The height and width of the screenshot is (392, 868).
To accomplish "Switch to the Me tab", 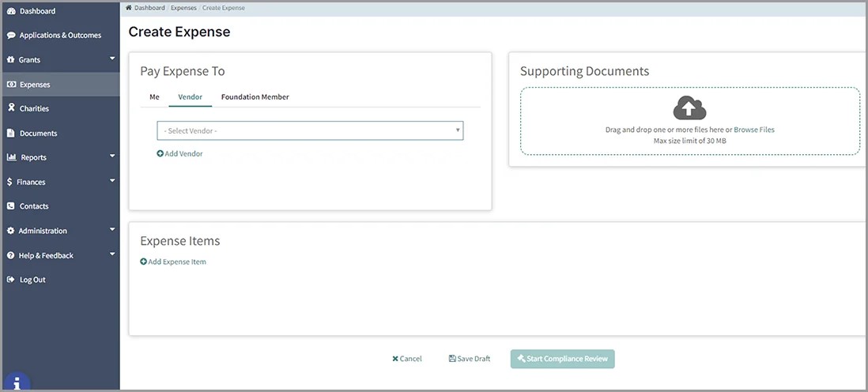I will (154, 97).
